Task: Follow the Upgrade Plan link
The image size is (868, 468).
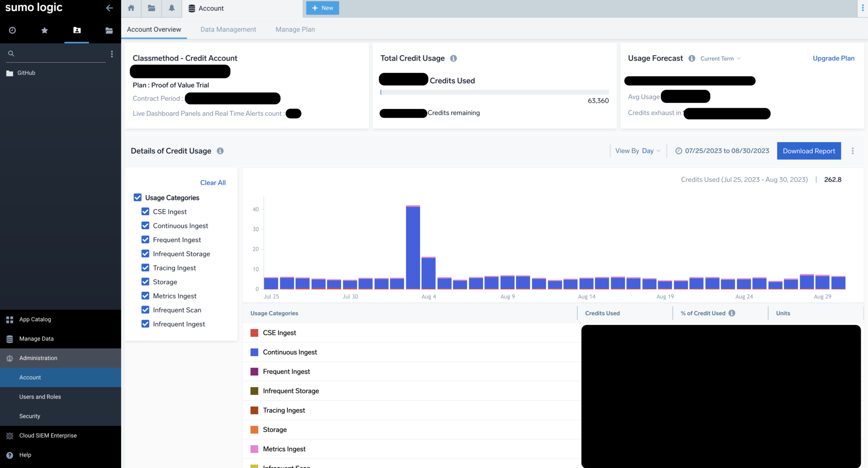Action: (x=833, y=58)
